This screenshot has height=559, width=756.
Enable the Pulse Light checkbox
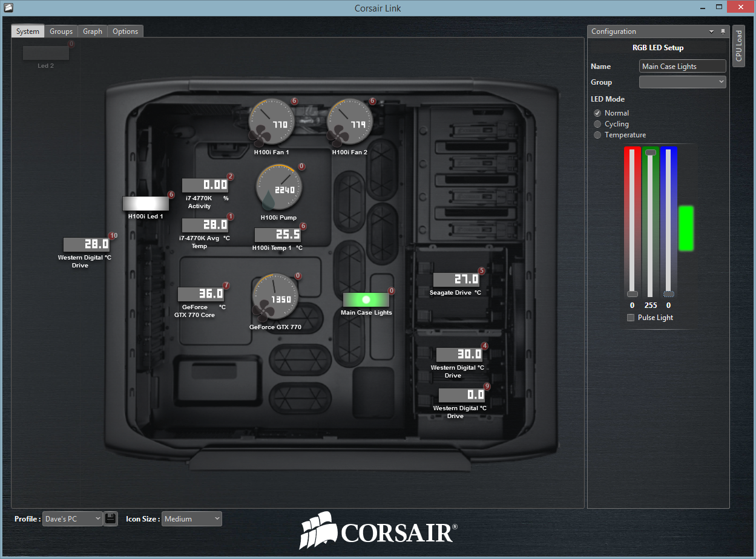pos(631,318)
